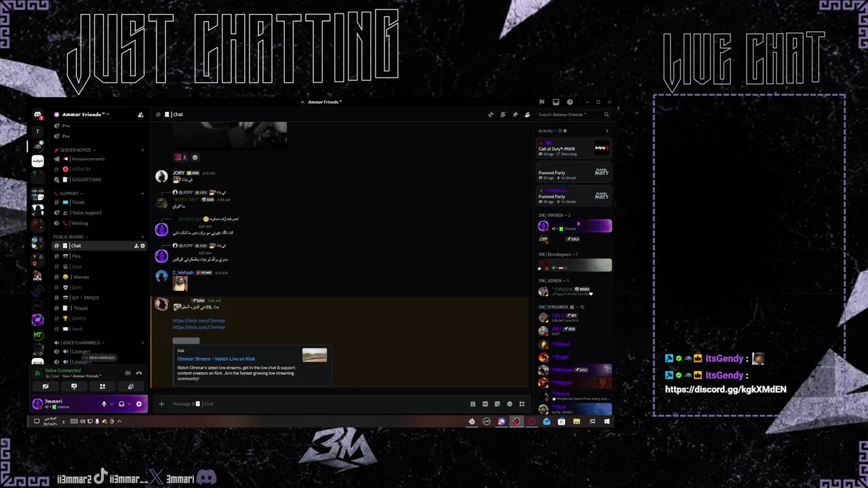Open sticker picker in message bar
Screen dimensions: 868x488
coord(497,404)
